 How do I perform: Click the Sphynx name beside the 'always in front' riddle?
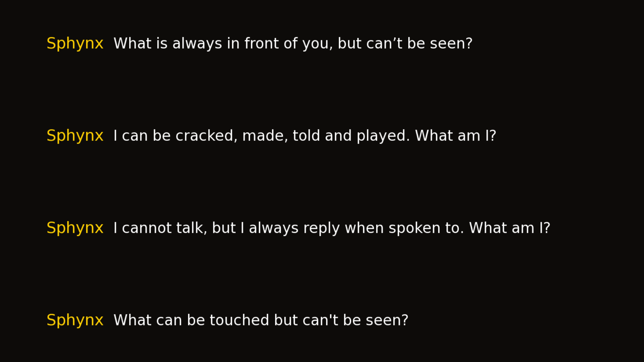click(75, 44)
